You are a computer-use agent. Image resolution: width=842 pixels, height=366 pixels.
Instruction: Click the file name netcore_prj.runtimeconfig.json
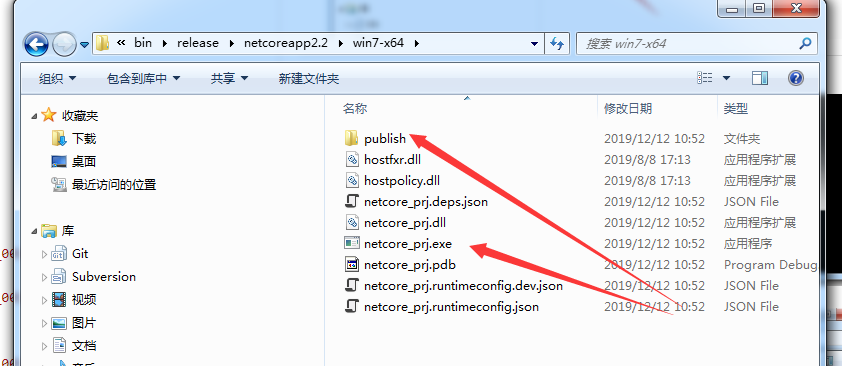coord(451,306)
